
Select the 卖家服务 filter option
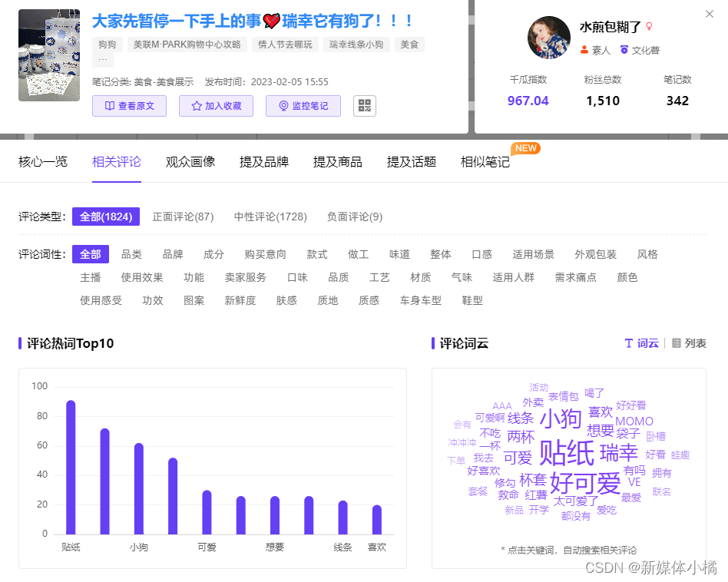pos(246,277)
